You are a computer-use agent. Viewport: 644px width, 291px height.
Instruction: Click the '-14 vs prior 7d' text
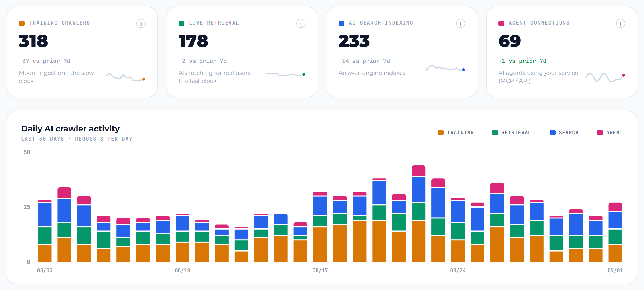coord(364,61)
